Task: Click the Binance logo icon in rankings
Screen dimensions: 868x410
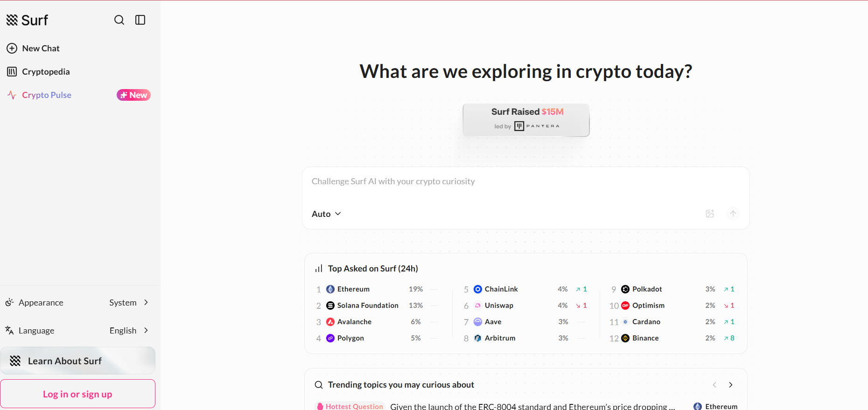Action: 625,338
